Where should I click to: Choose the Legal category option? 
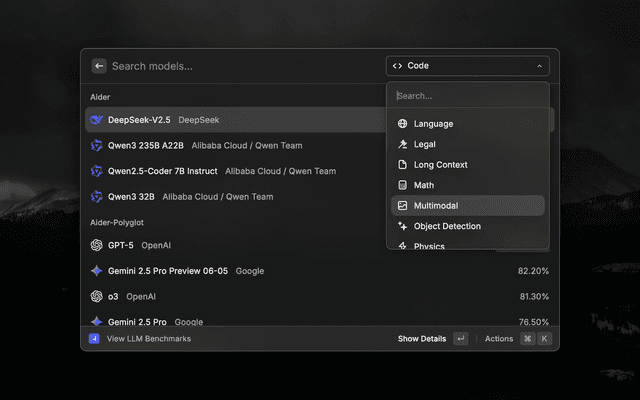click(x=425, y=145)
